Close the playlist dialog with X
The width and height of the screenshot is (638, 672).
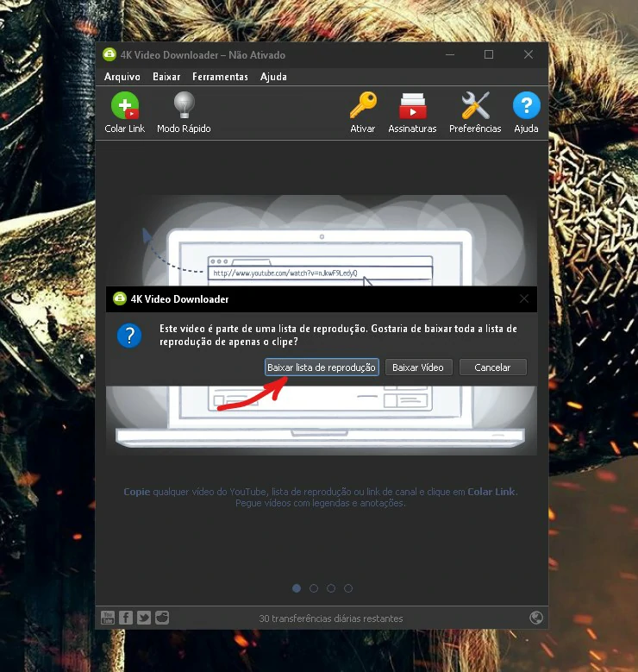tap(524, 298)
